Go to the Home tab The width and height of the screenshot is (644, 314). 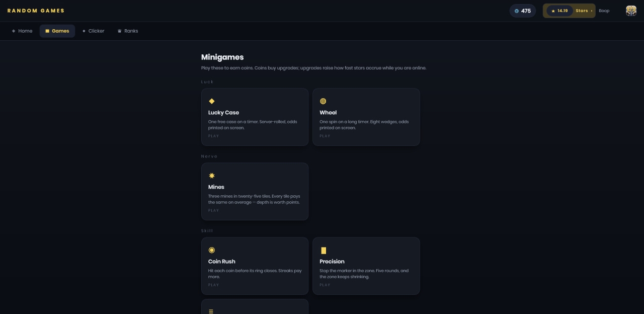click(x=22, y=31)
